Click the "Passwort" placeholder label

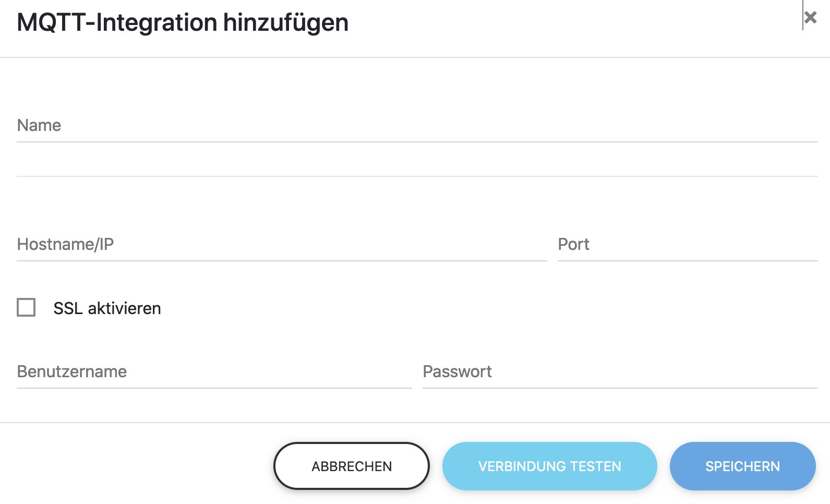pos(457,372)
